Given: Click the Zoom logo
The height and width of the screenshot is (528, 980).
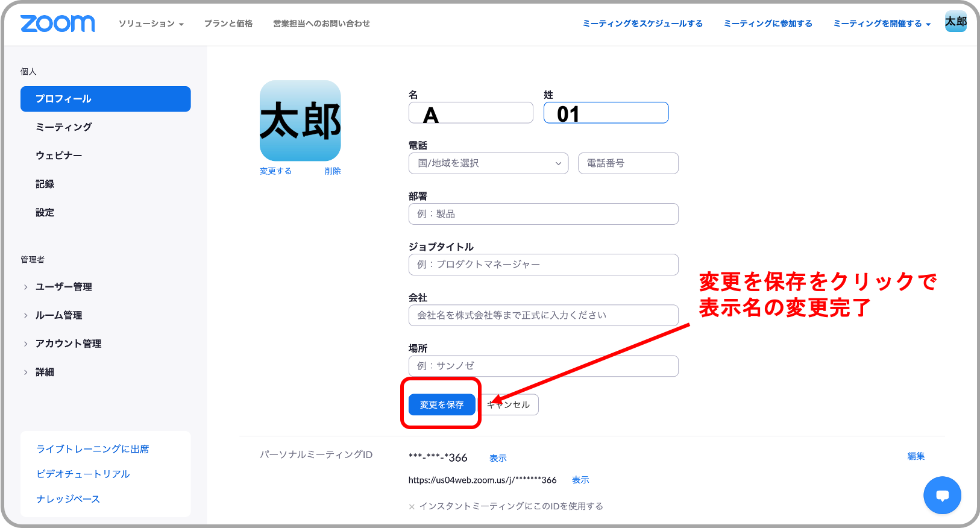Looking at the screenshot, I should click(57, 24).
